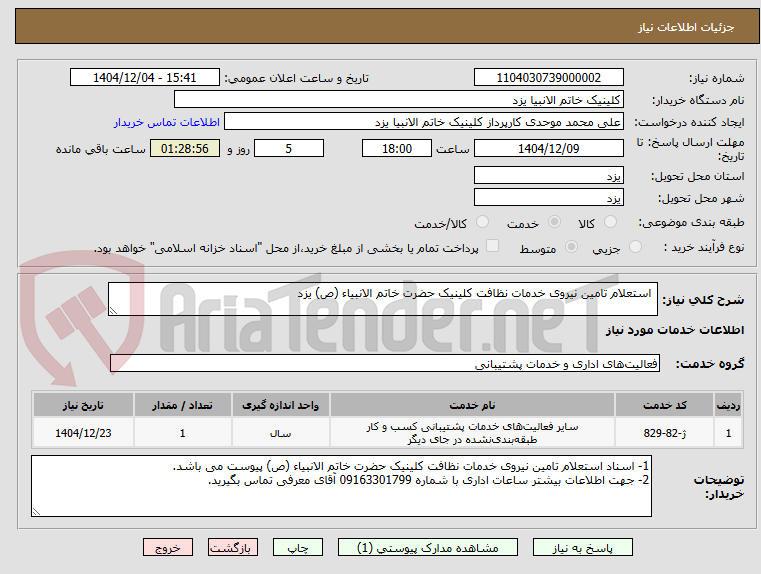Click the شرح کلی نیاز text area

click(x=382, y=299)
